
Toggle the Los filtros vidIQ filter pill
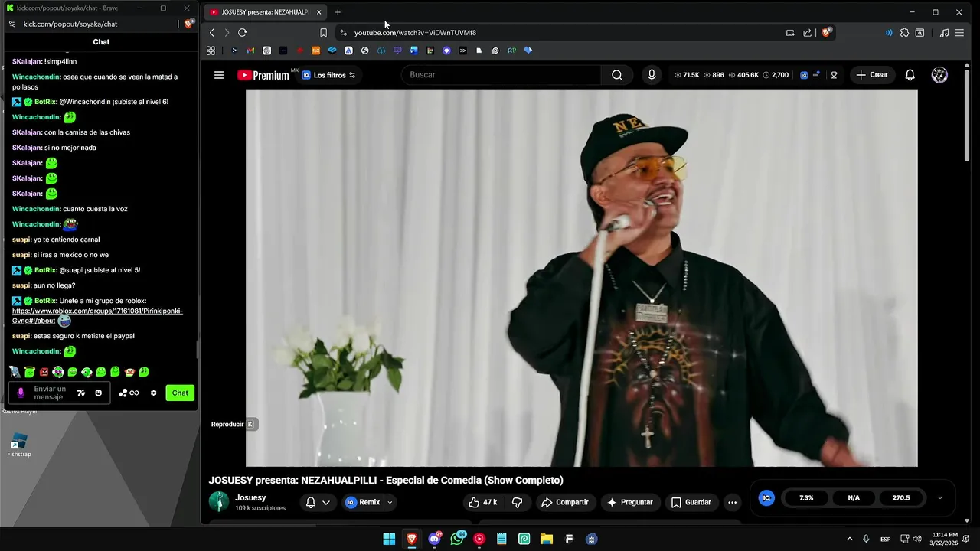point(329,75)
